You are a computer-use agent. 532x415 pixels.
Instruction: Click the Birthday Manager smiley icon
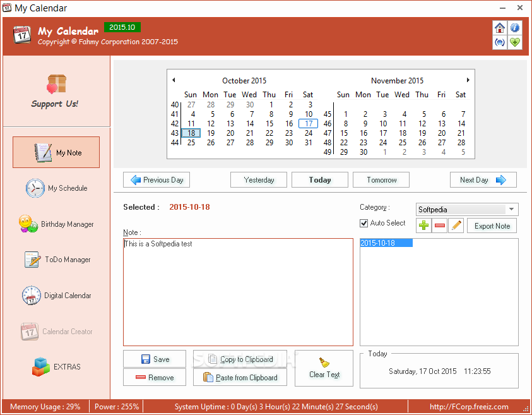coord(28,224)
